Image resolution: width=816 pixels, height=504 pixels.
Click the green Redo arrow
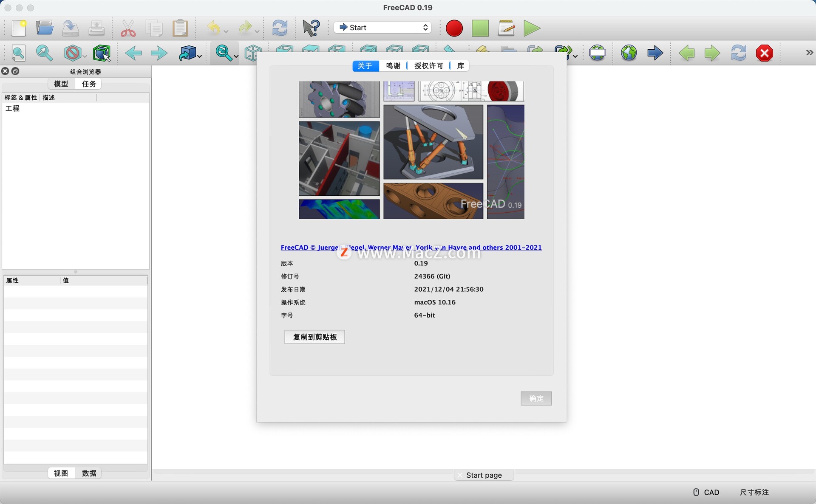pyautogui.click(x=245, y=28)
